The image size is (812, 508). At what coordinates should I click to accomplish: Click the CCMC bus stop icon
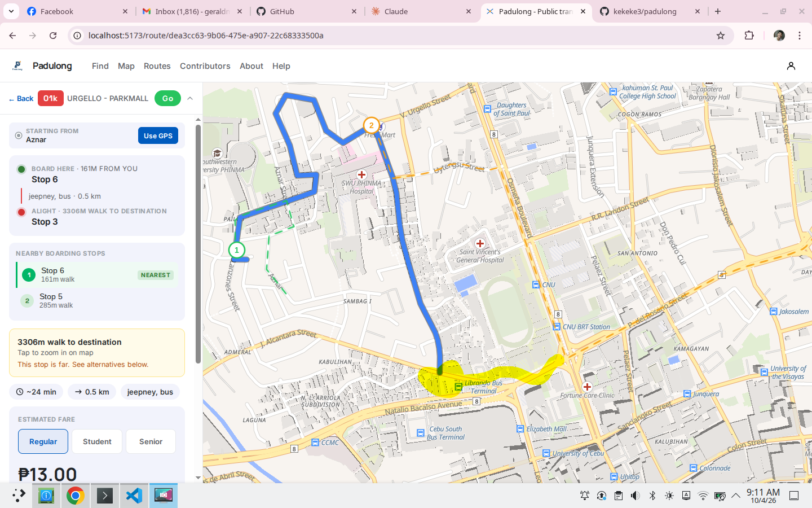coord(315,443)
